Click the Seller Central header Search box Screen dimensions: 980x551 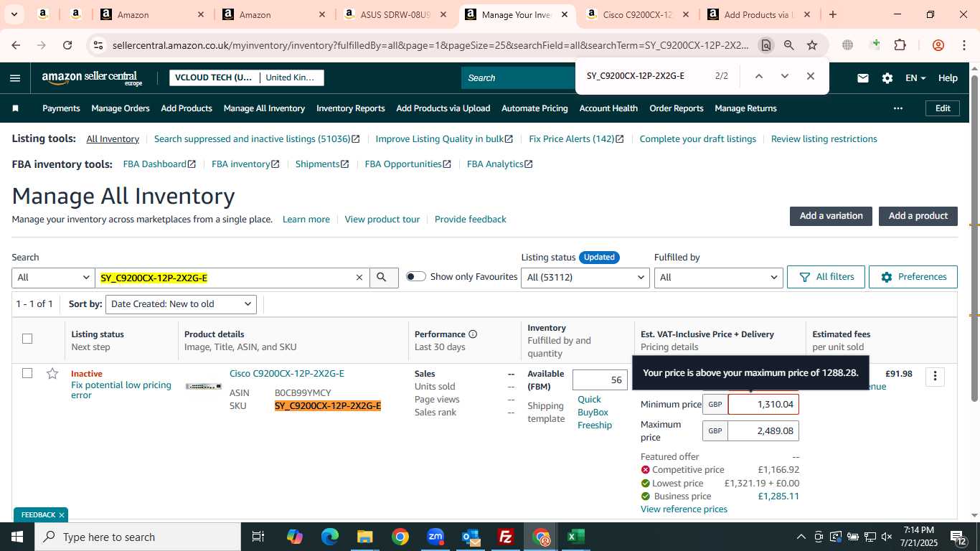pos(518,78)
